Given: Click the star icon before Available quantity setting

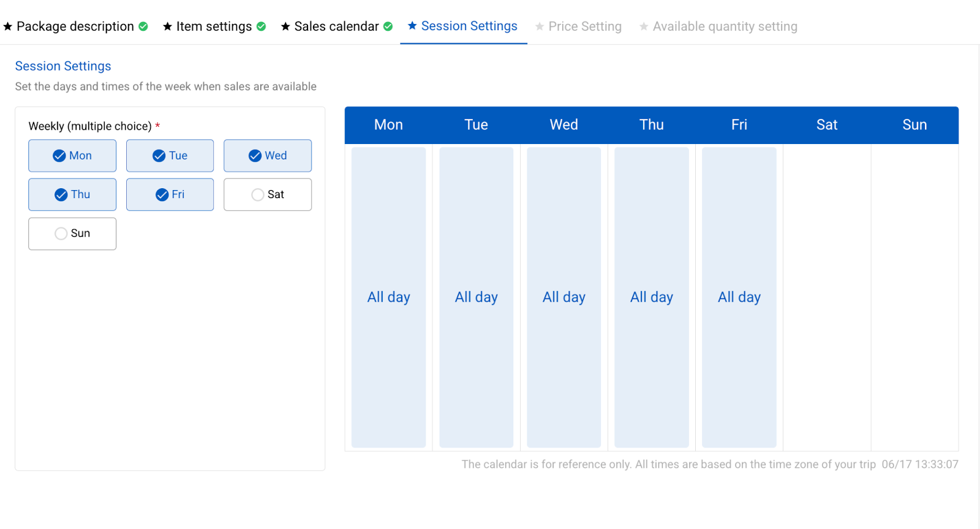Looking at the screenshot, I should (x=644, y=26).
